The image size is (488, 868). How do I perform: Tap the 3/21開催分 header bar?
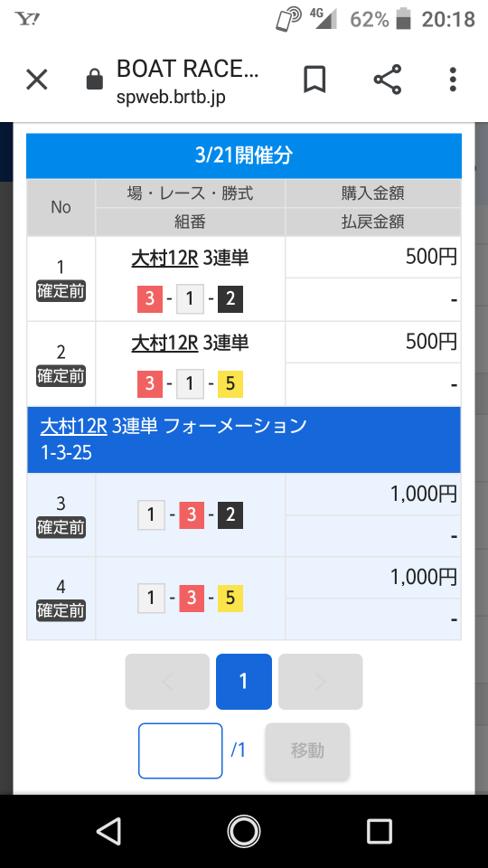coord(243,156)
